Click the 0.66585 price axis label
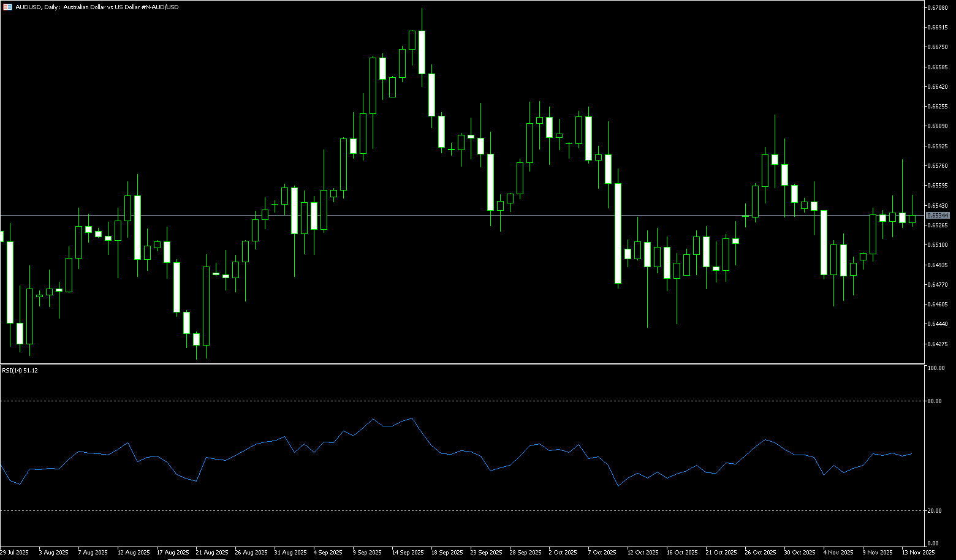Viewport: 956px width, 560px height. click(938, 67)
